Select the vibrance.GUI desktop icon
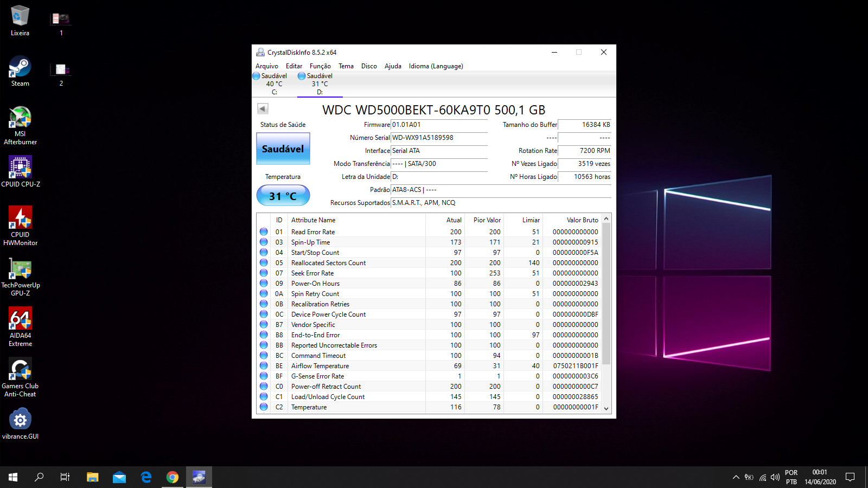 coord(20,424)
